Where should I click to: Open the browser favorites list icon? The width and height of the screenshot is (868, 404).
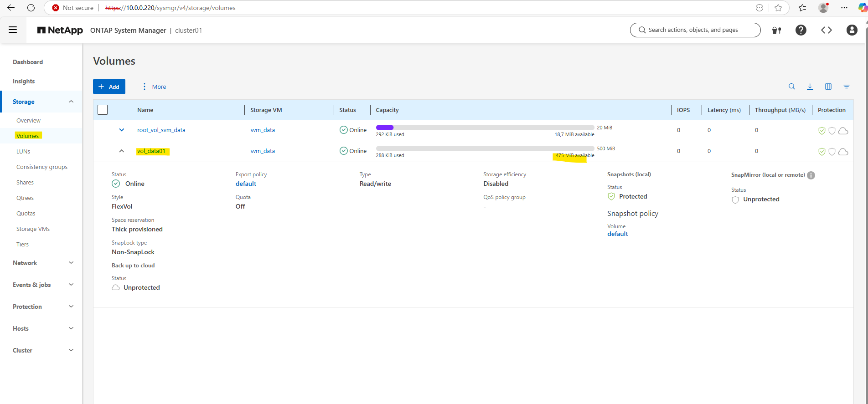point(802,8)
